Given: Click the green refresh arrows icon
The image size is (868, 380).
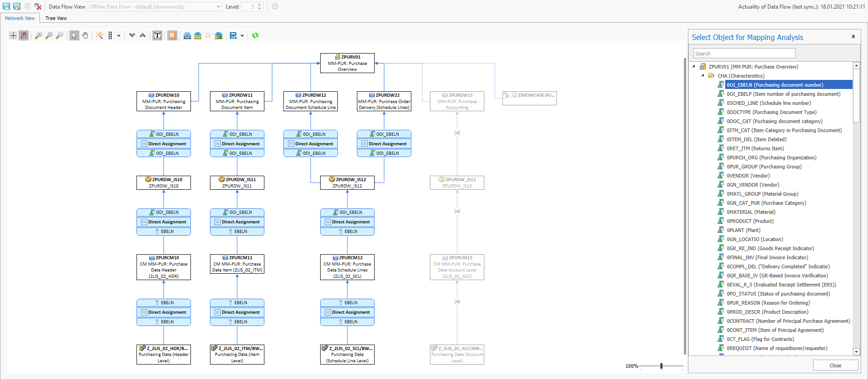Looking at the screenshot, I should coord(255,35).
